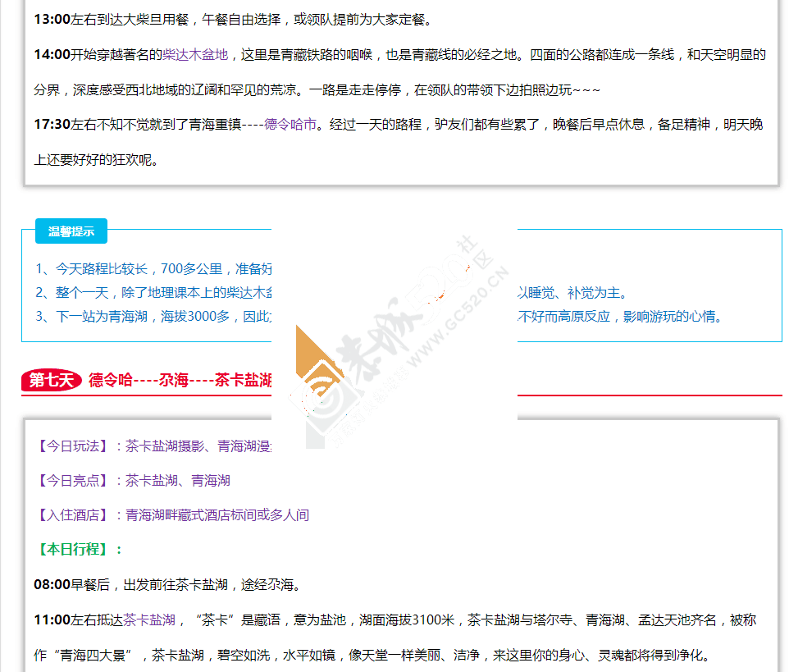Open the 柴达木盆地 link
This screenshot has height=672, width=789.
[x=195, y=54]
